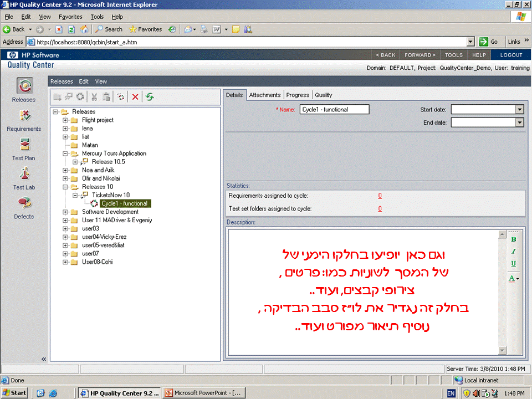Click IE Home button
Image resolution: width=532 pixels, height=399 pixels.
tap(84, 29)
